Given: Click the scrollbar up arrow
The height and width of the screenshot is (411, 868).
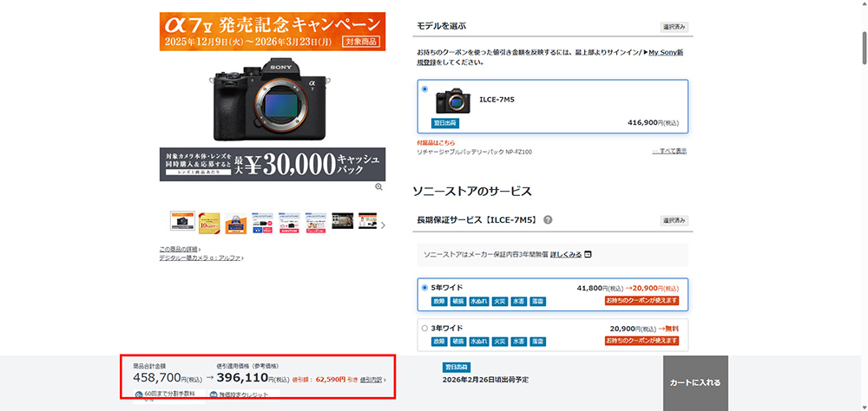Looking at the screenshot, I should coord(865,4).
